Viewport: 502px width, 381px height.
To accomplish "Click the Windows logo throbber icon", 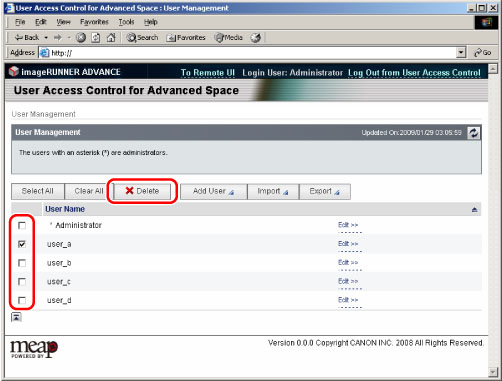I will [x=486, y=22].
